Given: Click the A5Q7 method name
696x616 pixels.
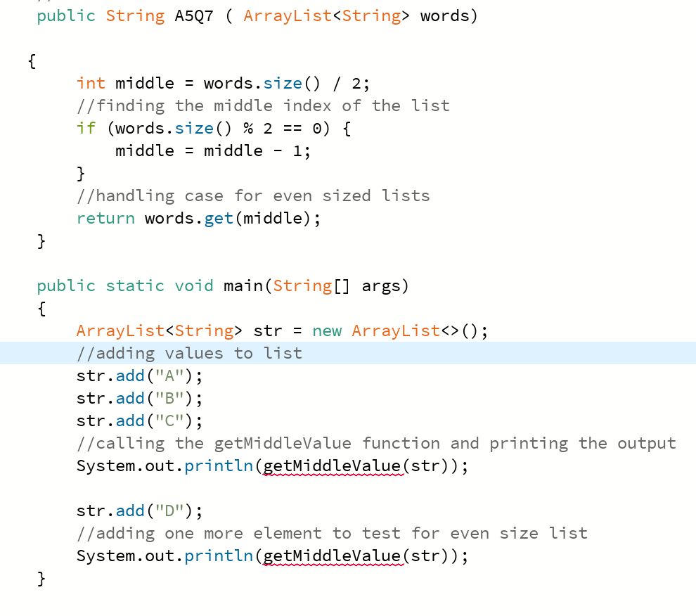Looking at the screenshot, I should (x=193, y=15).
